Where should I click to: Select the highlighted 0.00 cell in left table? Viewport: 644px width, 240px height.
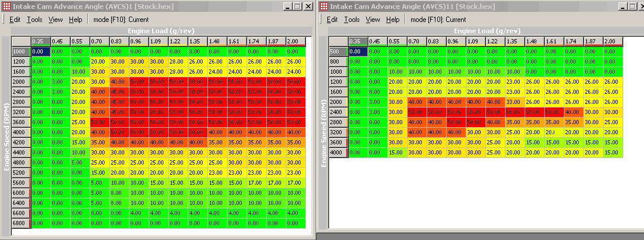(40, 52)
